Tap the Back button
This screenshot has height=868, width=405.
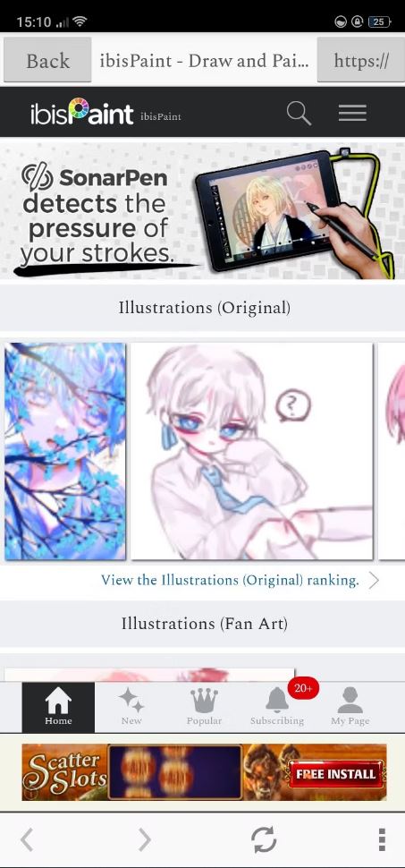(x=47, y=60)
